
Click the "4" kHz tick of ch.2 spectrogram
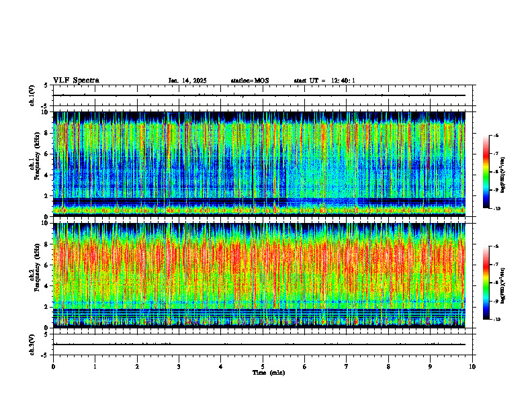[47, 286]
